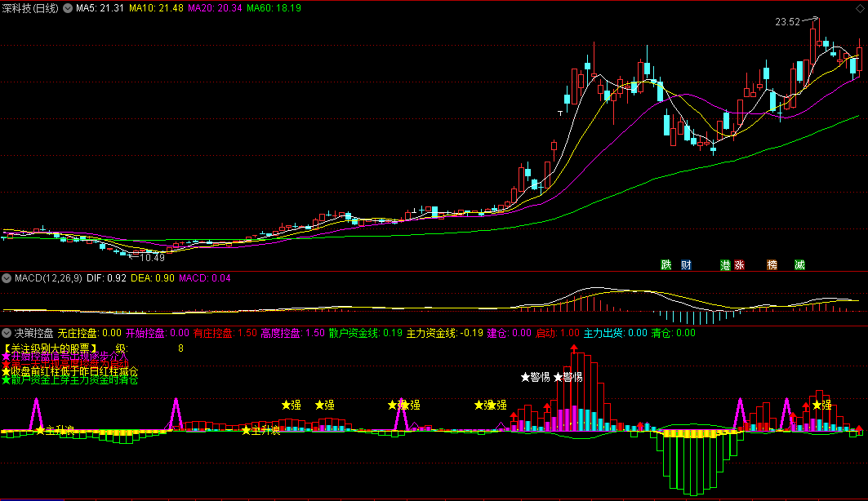Image resolution: width=868 pixels, height=501 pixels.
Task: Click the 开始控盘: 0.00 value
Action: [158, 333]
